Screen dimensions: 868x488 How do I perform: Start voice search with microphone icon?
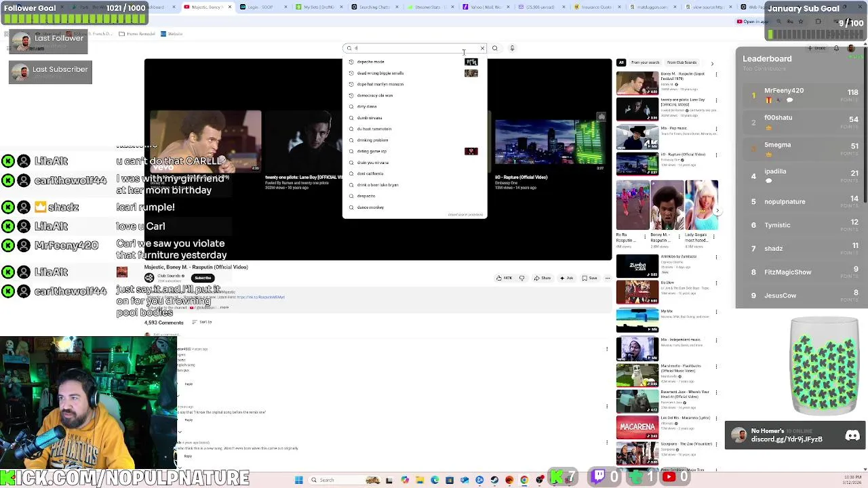pyautogui.click(x=512, y=48)
